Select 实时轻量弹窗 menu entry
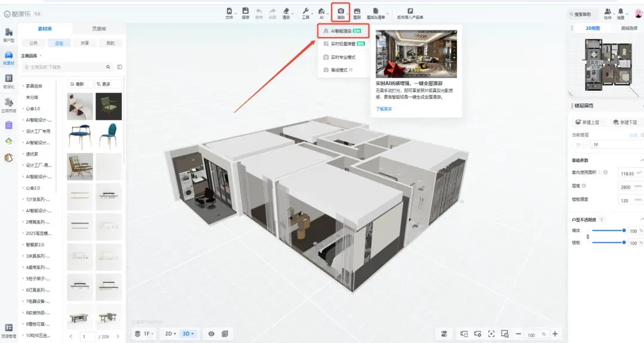 point(344,44)
